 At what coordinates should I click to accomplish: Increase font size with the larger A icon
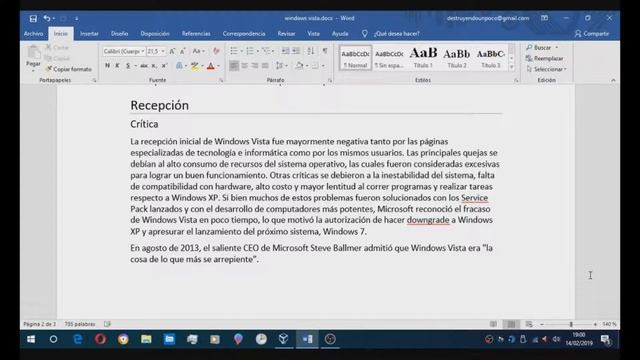tap(172, 51)
